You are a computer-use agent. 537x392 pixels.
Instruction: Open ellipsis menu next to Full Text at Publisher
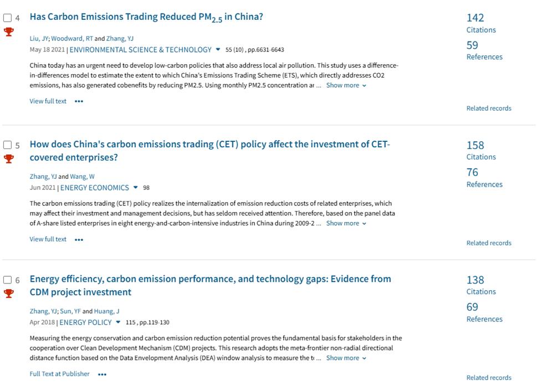[x=102, y=374]
